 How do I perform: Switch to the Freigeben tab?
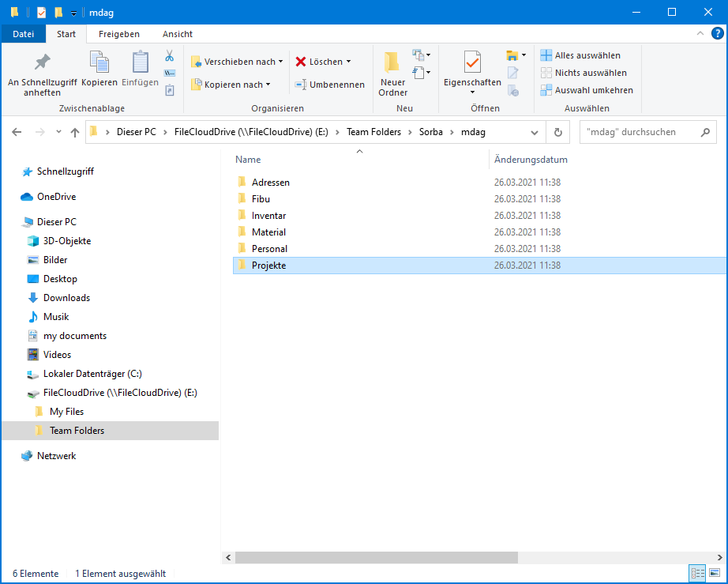point(119,34)
